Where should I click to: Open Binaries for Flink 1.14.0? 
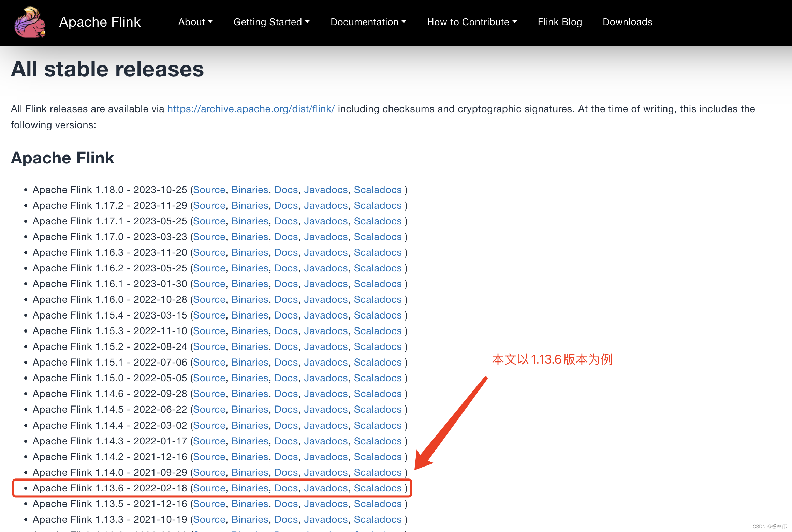click(x=250, y=472)
